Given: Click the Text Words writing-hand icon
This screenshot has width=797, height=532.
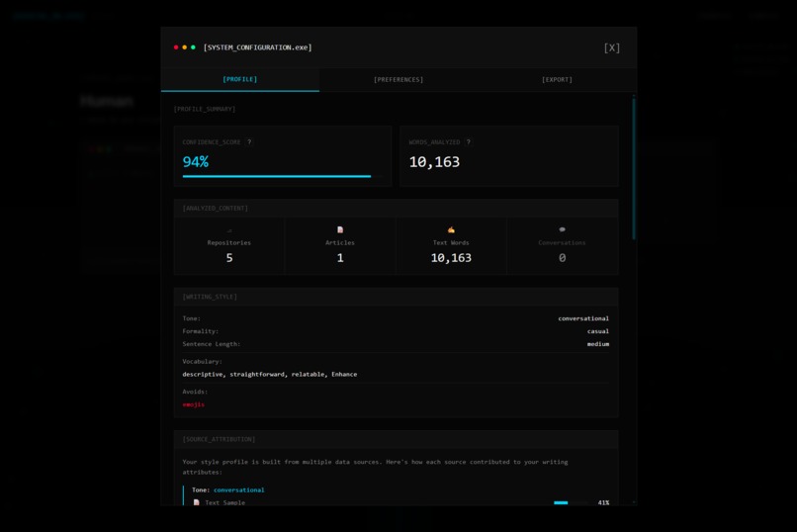Looking at the screenshot, I should [x=451, y=229].
